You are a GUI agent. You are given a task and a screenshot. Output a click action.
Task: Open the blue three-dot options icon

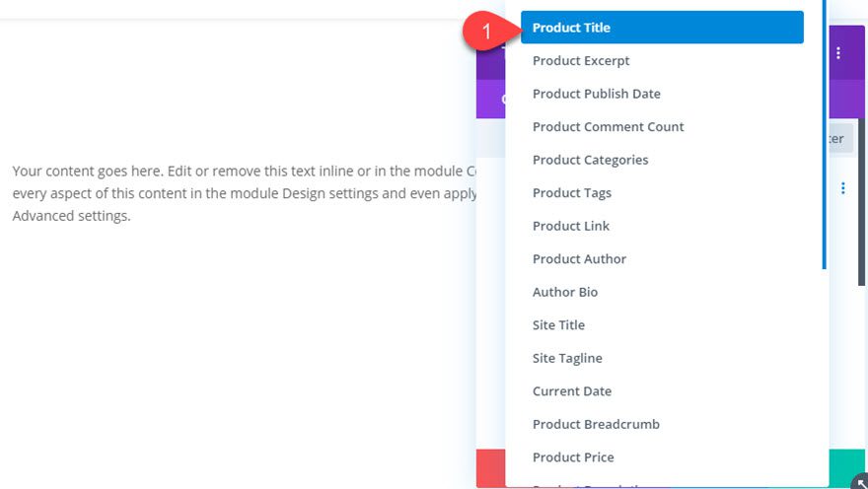click(843, 188)
